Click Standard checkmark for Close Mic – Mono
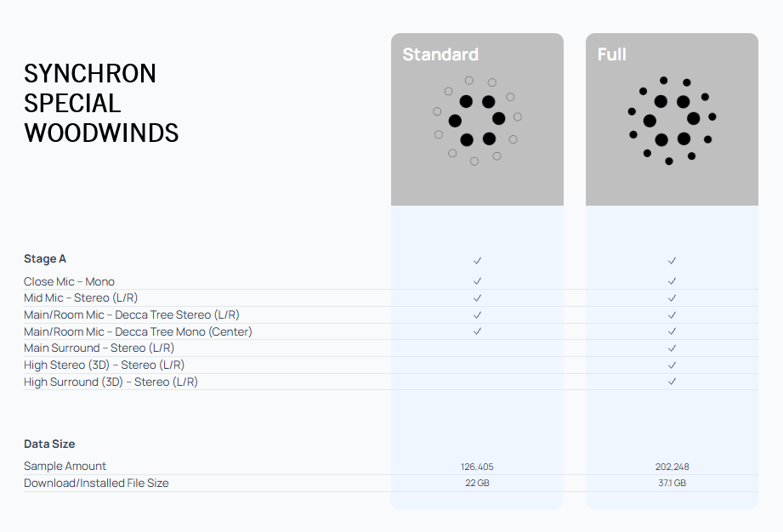 [477, 280]
